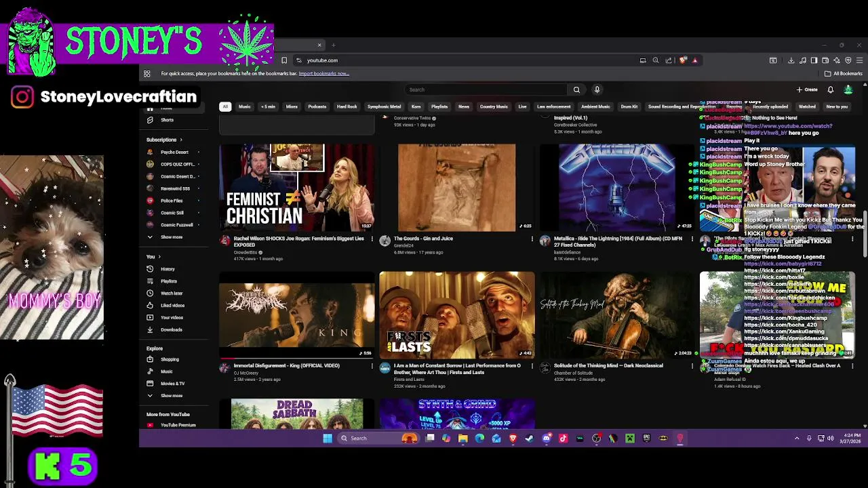Expand Show more under Subscriptions
This screenshot has height=488, width=868.
pos(175,237)
